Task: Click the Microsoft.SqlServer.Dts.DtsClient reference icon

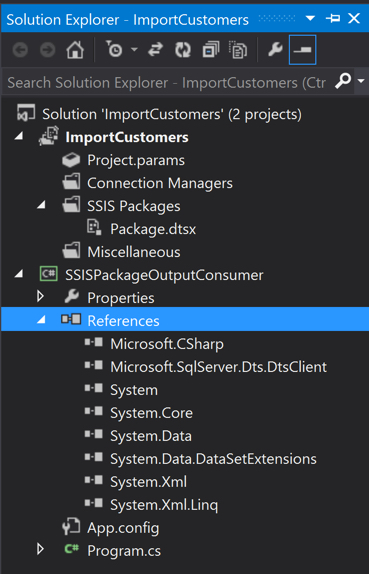Action: (x=94, y=365)
